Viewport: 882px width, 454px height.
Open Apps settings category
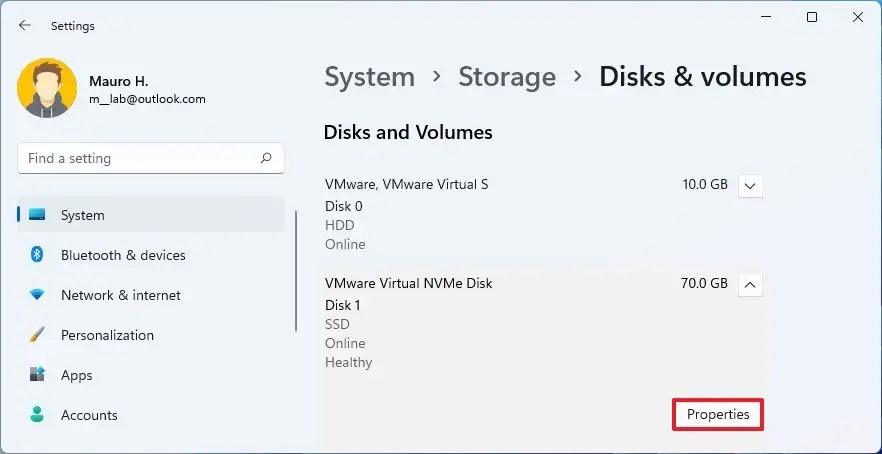pyautogui.click(x=151, y=375)
